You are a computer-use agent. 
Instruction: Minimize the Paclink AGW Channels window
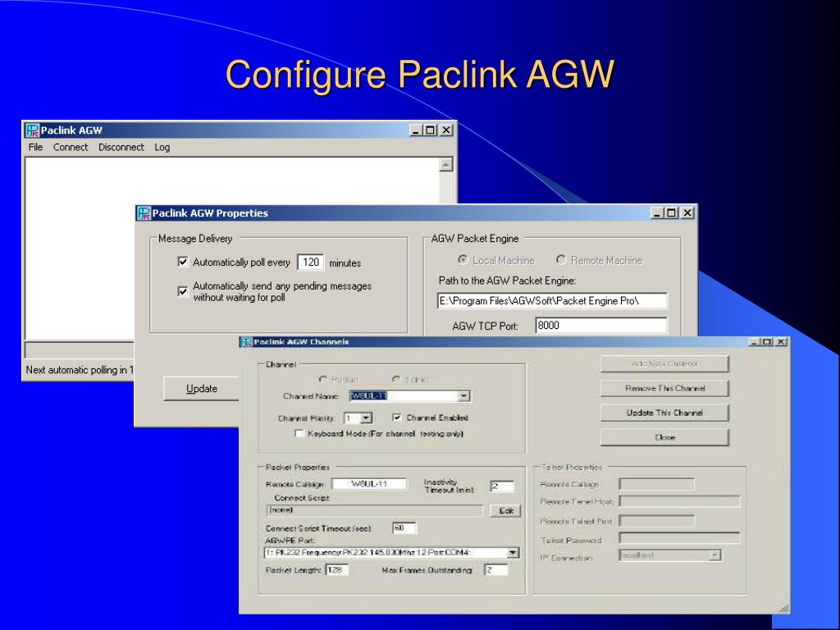coord(755,342)
